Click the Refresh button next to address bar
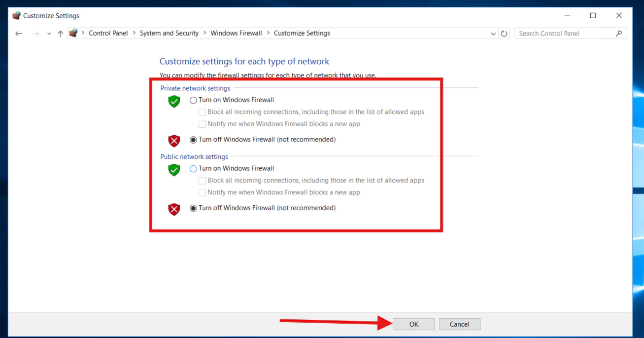 click(504, 34)
